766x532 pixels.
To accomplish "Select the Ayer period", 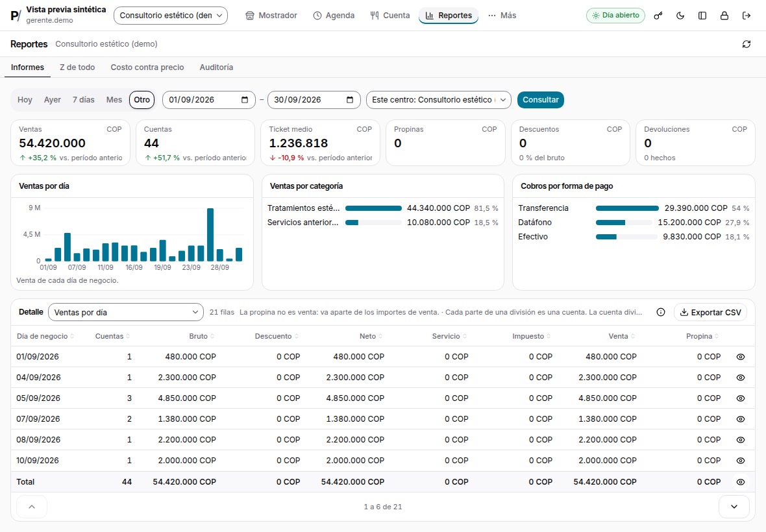I will 53,99.
